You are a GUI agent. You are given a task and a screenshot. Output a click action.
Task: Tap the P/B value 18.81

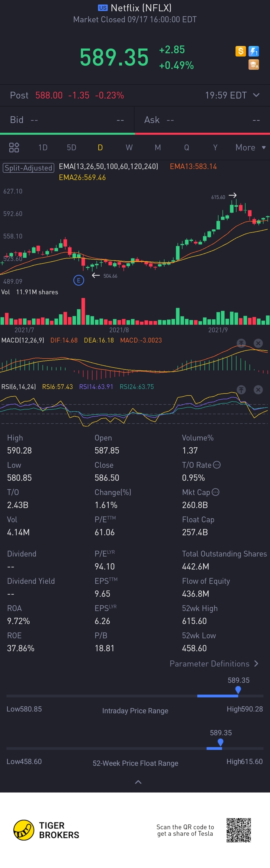coord(104,648)
